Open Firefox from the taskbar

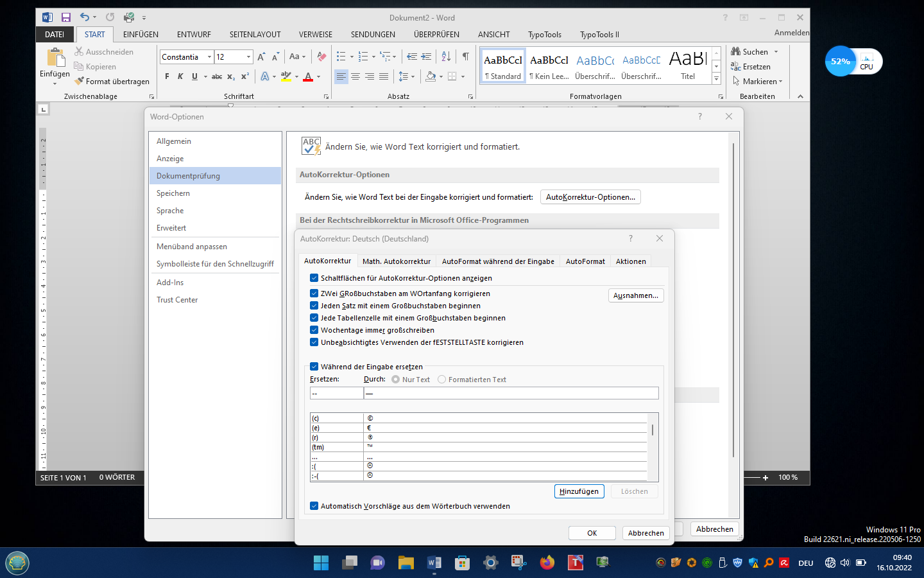tap(547, 563)
